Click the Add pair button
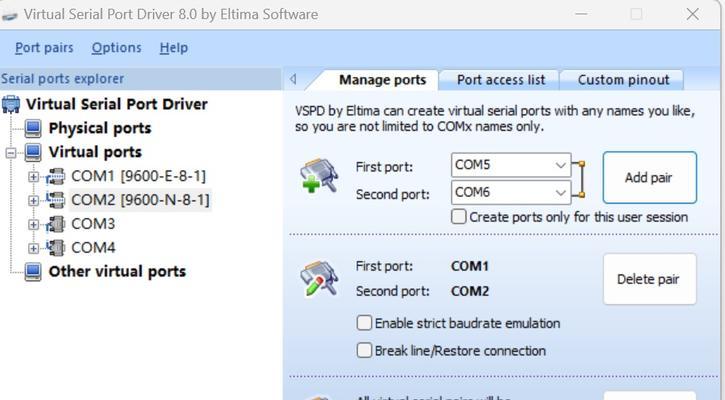Screen dimensions: 725x400 (x=650, y=178)
